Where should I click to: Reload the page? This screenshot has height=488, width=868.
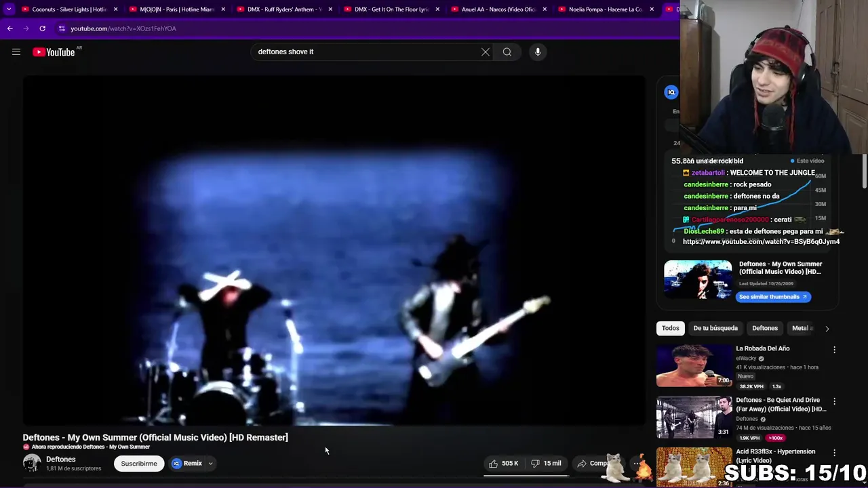click(42, 28)
